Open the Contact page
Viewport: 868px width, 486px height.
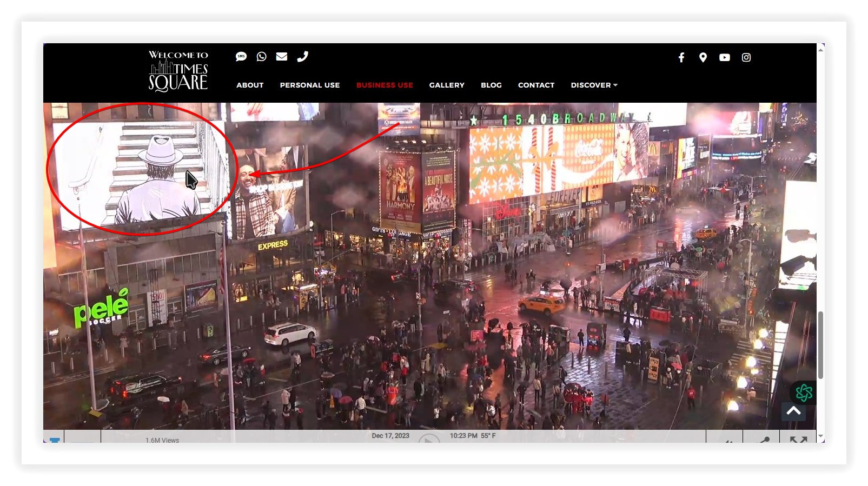[536, 85]
